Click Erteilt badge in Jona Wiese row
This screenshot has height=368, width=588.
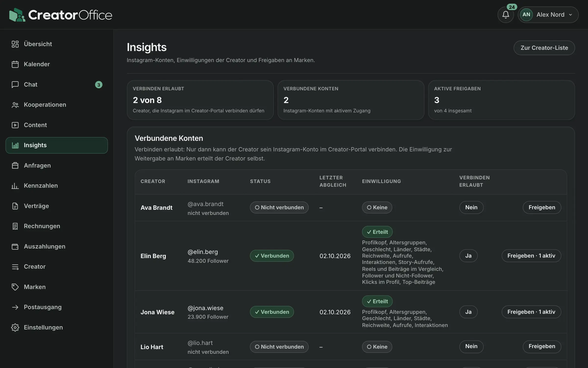(x=377, y=302)
